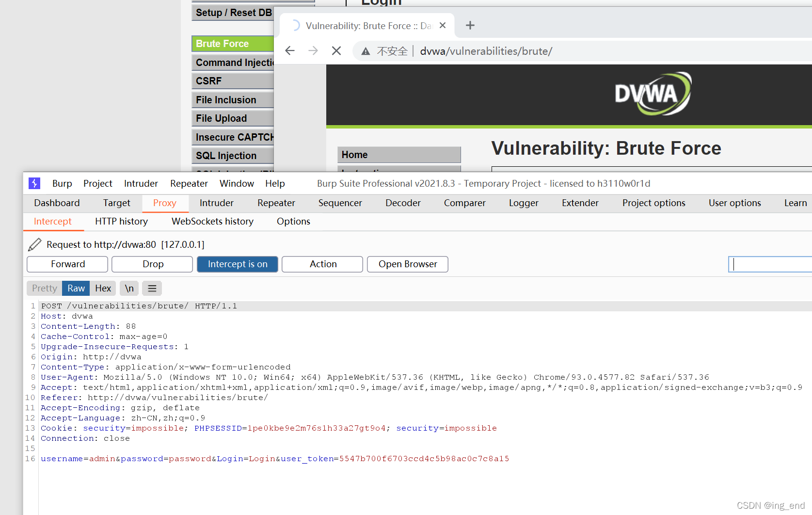The height and width of the screenshot is (515, 812).
Task: Switch to the Intruder tool tab
Action: [217, 203]
